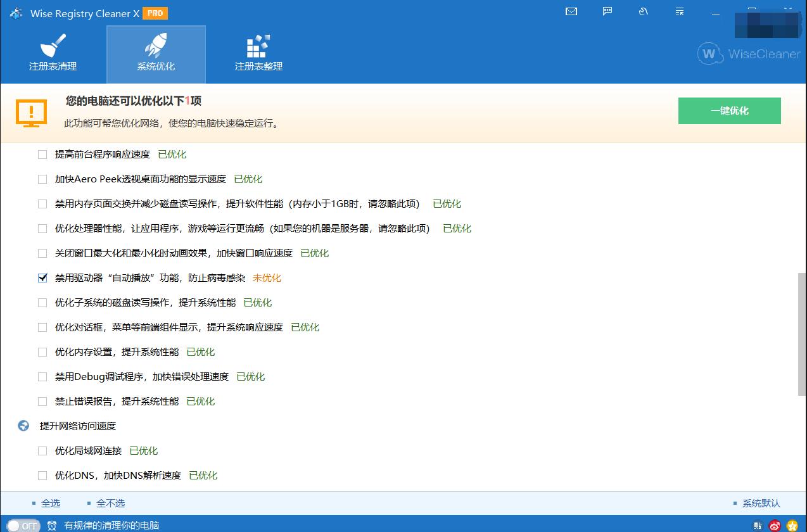Open the yellow star Qzone icon
Screen dimensions: 807x532
tap(792, 526)
